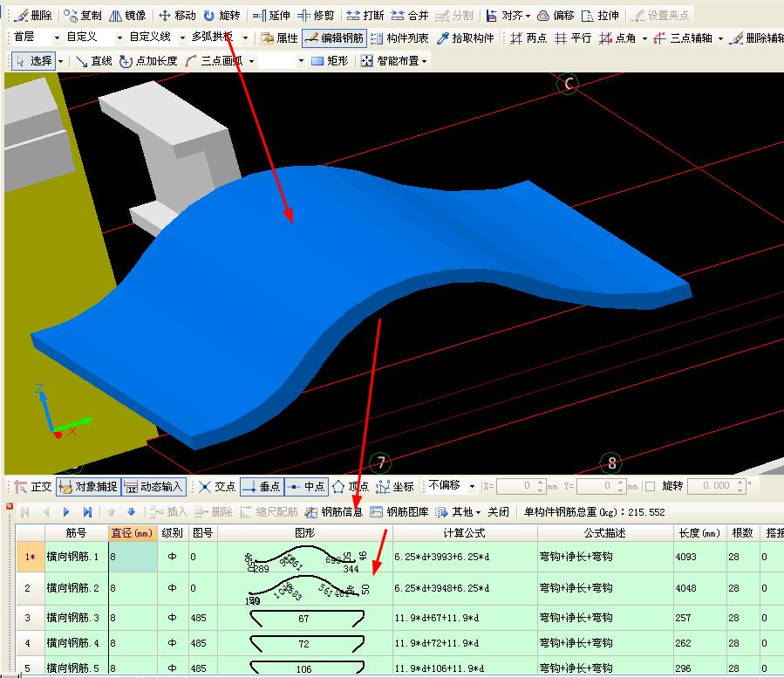Image resolution: width=784 pixels, height=678 pixels.
Task: Click the 关闭 button in rebar panel
Action: pyautogui.click(x=498, y=512)
